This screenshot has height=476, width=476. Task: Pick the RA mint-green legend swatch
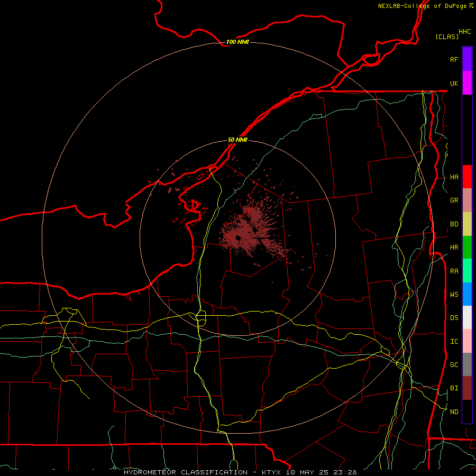[467, 271]
